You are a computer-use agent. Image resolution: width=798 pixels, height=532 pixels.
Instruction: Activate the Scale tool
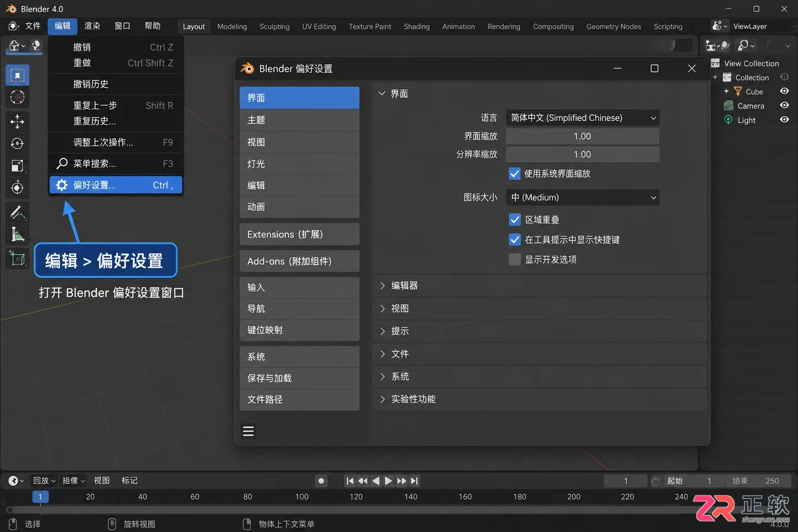click(18, 166)
